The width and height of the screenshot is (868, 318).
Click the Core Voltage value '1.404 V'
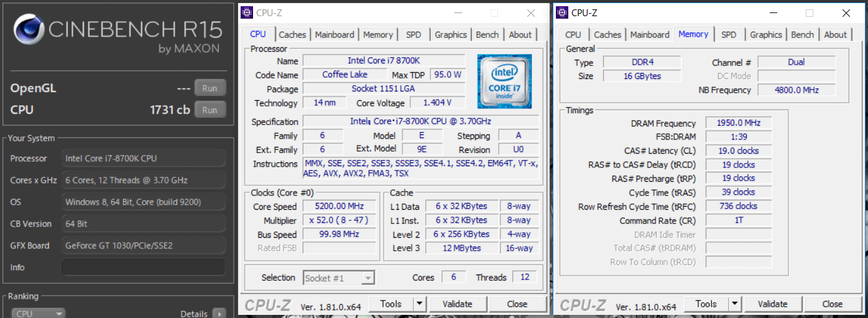[x=437, y=103]
